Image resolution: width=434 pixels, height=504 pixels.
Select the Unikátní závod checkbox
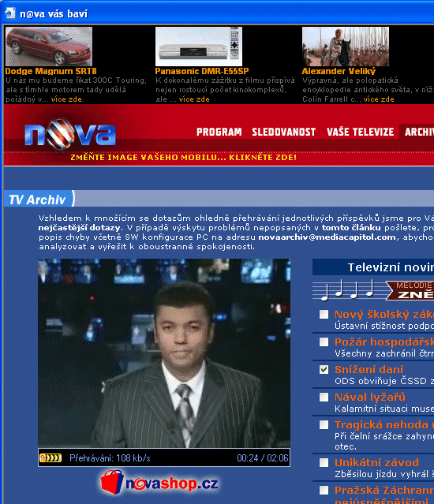click(324, 462)
